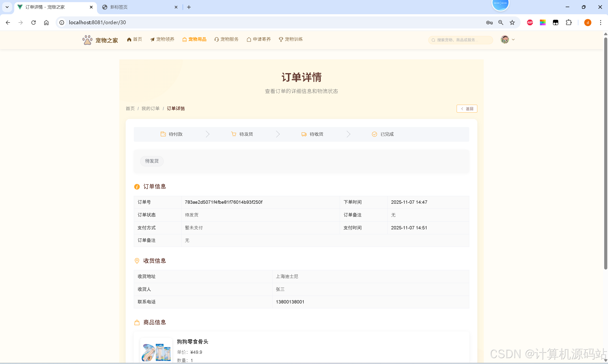Close the 新标签页 tab
This screenshot has height=364, width=608.
[176, 7]
